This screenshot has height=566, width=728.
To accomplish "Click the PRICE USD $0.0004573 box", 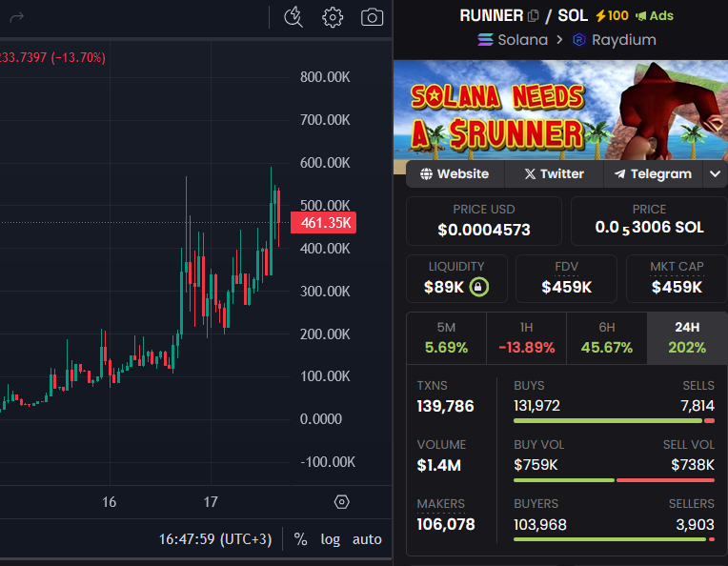I will [484, 221].
